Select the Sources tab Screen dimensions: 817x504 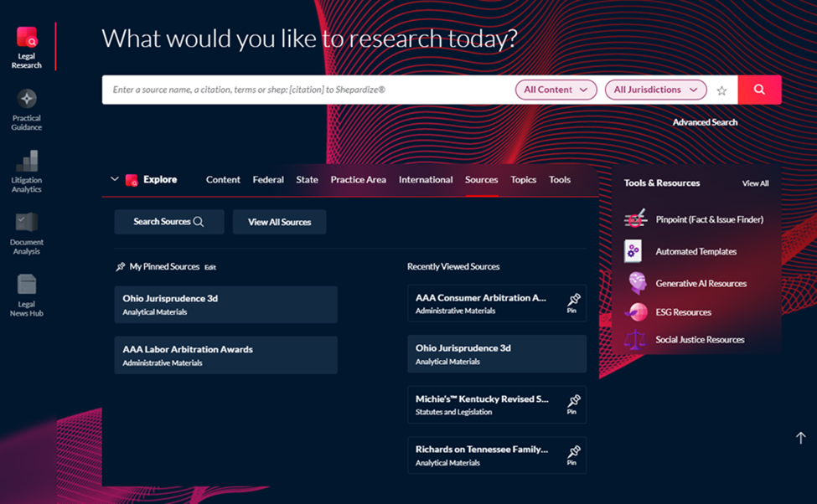point(482,180)
